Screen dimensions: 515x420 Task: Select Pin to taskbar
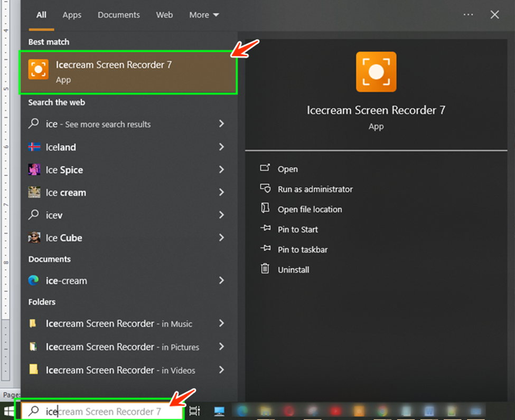(303, 250)
